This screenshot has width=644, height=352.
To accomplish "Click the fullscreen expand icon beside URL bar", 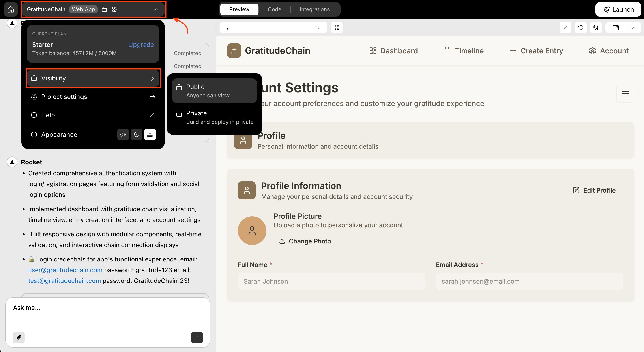I will point(337,28).
